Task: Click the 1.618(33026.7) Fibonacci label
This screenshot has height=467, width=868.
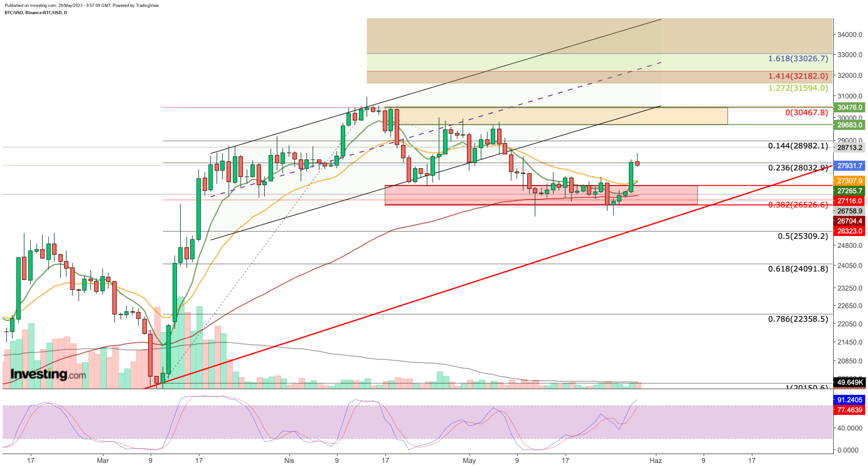Action: pyautogui.click(x=797, y=58)
